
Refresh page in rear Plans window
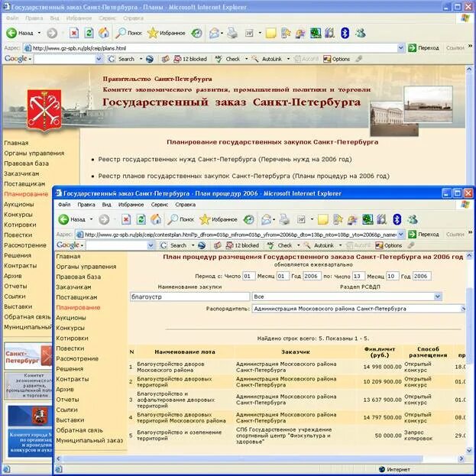coord(89,33)
